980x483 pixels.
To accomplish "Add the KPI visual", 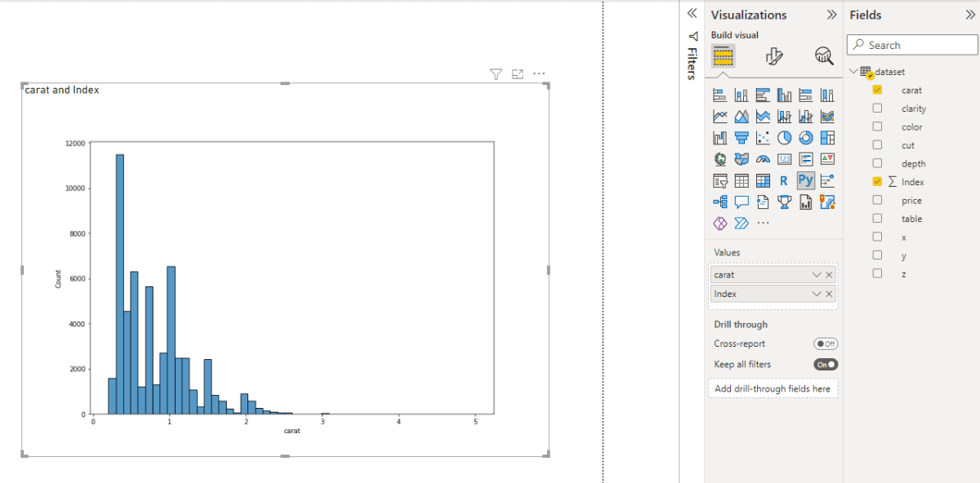I will click(826, 159).
